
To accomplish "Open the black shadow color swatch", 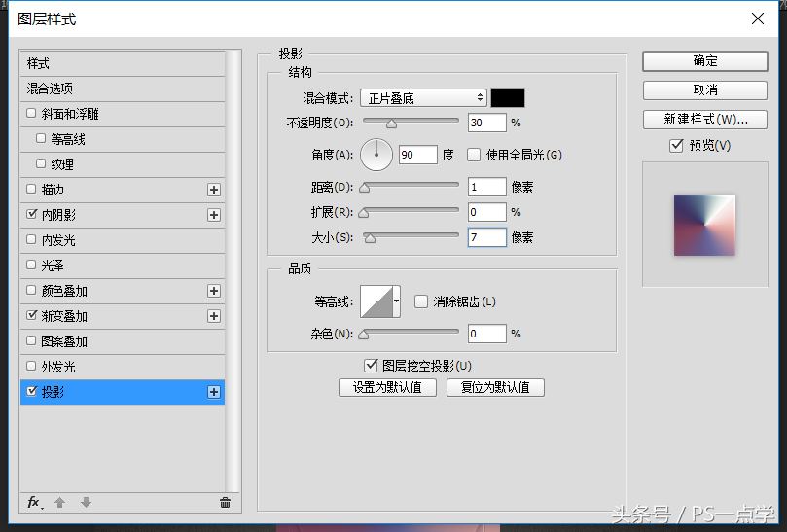I will coord(508,98).
